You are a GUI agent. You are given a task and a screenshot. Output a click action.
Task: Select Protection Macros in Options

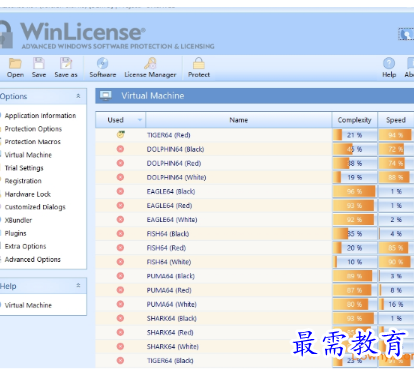(33, 142)
